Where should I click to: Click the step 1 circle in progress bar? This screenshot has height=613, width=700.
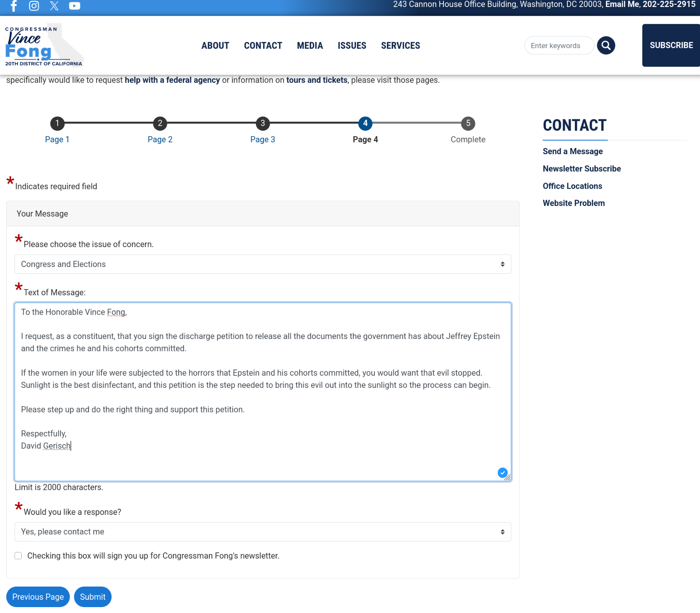[x=57, y=123]
